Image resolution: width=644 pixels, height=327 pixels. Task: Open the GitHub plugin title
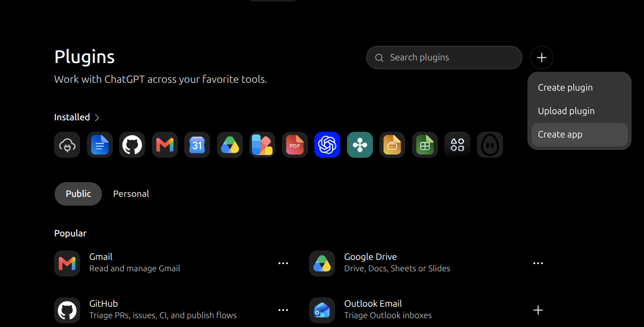pos(104,304)
